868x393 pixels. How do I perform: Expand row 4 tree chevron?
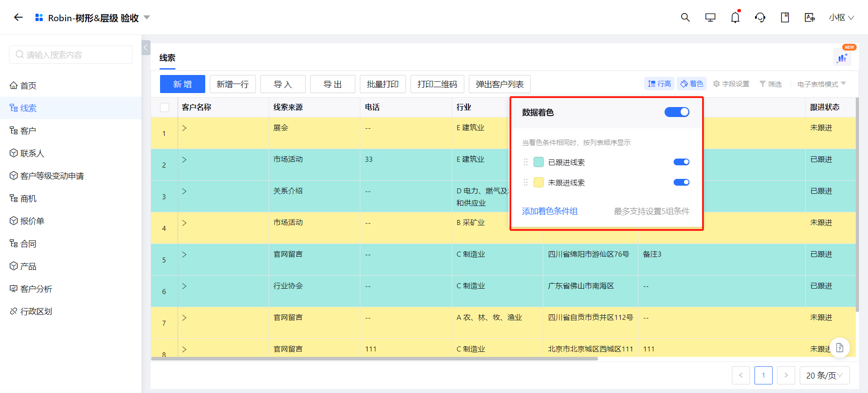click(184, 223)
